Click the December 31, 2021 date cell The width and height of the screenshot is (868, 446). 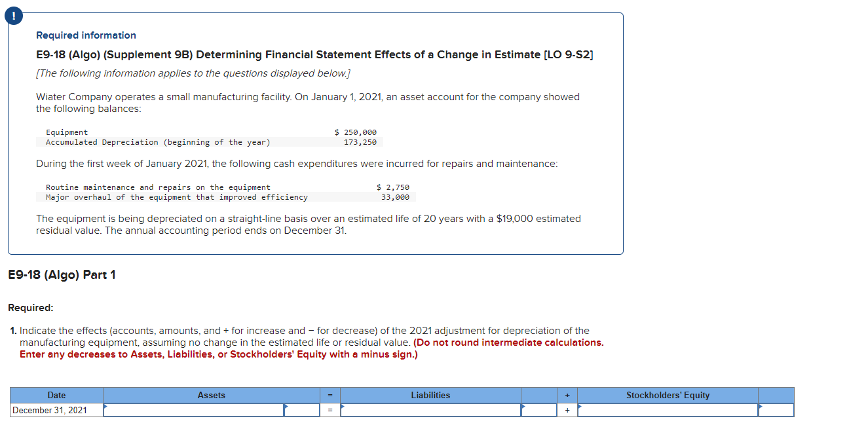[x=56, y=409]
